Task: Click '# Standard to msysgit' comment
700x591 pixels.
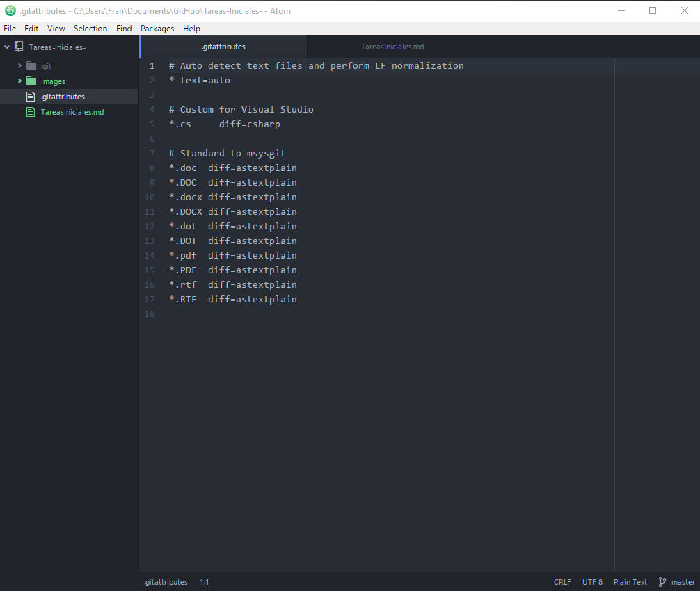Action: pos(228,154)
